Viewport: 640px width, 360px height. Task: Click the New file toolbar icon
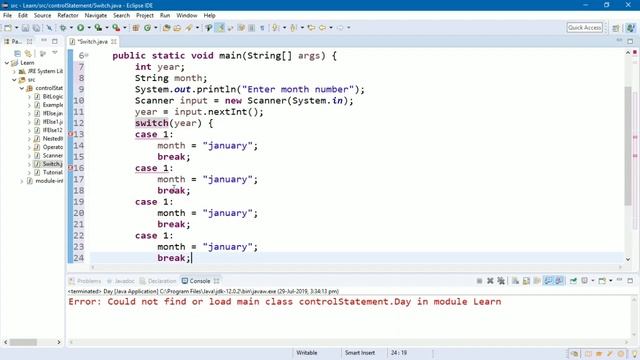(x=8, y=27)
